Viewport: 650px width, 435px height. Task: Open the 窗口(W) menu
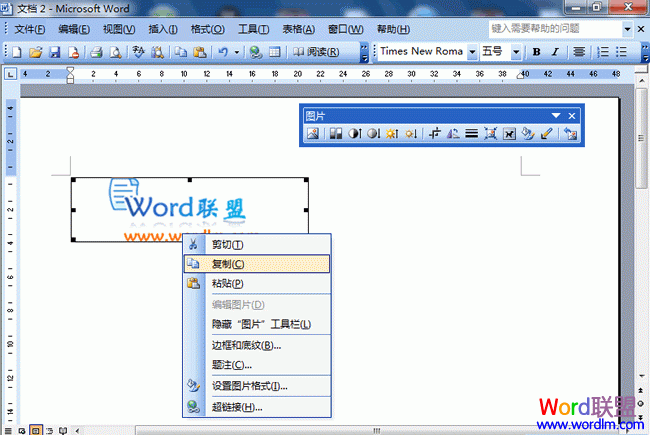(x=346, y=29)
